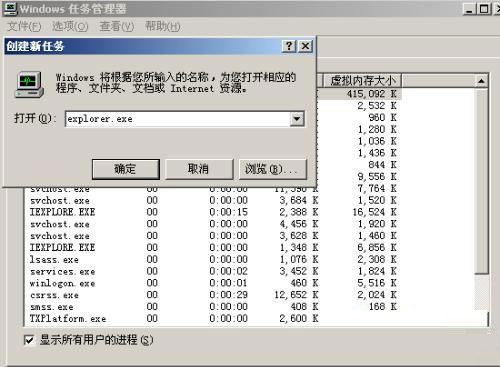Click the 9,556 K virtual memory value

point(377,177)
